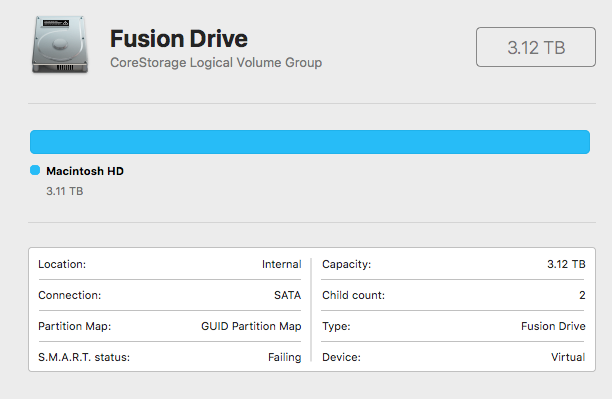612x399 pixels.
Task: Click the Connection label
Action: 69,295
